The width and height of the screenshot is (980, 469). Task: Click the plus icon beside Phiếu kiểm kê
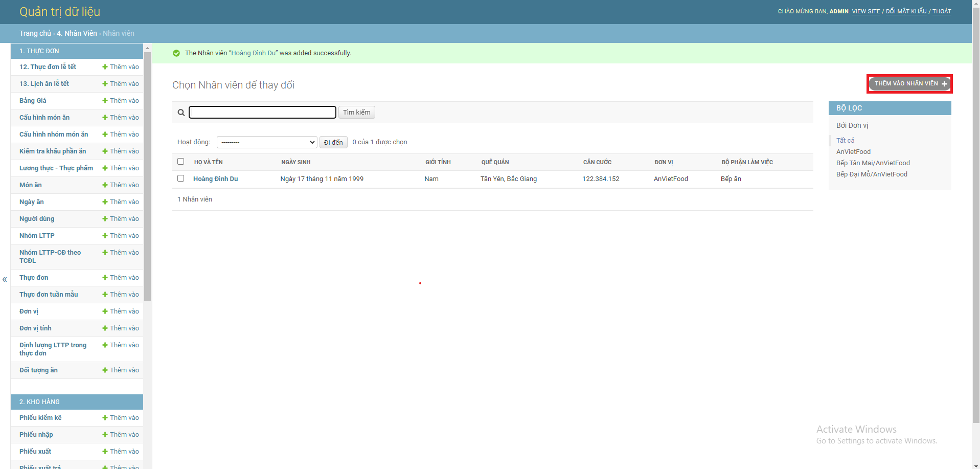coord(105,417)
